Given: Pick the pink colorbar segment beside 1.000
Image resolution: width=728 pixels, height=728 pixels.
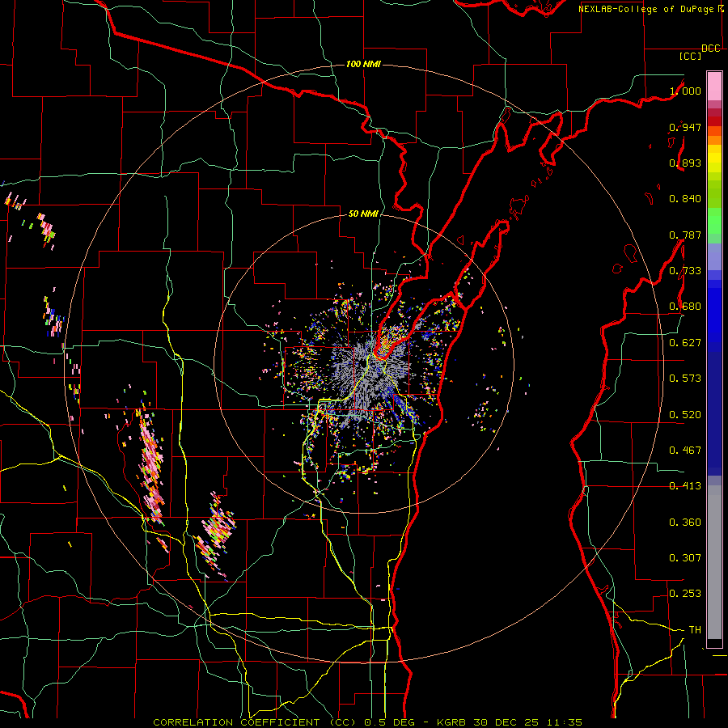Looking at the screenshot, I should 714,86.
